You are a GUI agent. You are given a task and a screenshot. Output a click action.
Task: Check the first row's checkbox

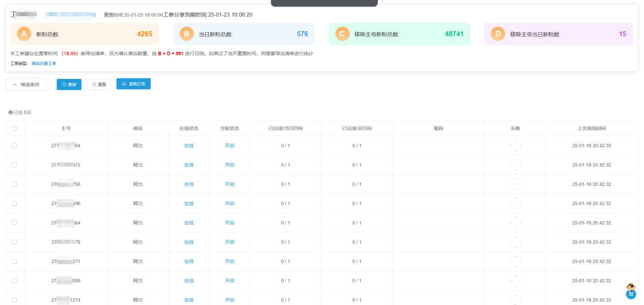coord(15,146)
